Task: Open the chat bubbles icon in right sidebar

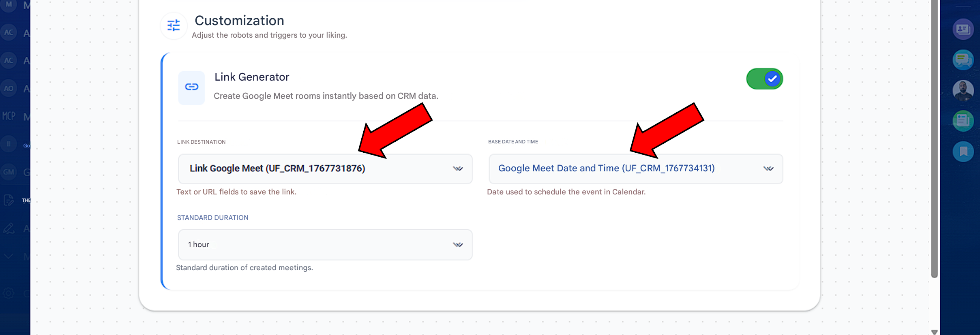Action: click(x=963, y=60)
